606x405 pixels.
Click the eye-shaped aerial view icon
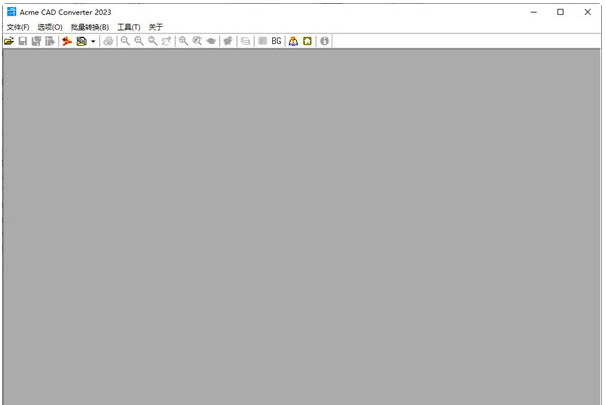(211, 41)
